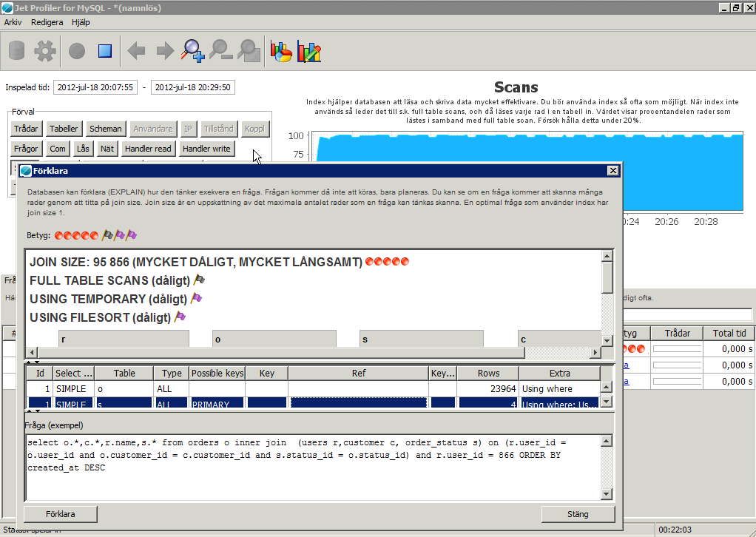
Task: Stop recording with the blue square icon
Action: (x=104, y=50)
